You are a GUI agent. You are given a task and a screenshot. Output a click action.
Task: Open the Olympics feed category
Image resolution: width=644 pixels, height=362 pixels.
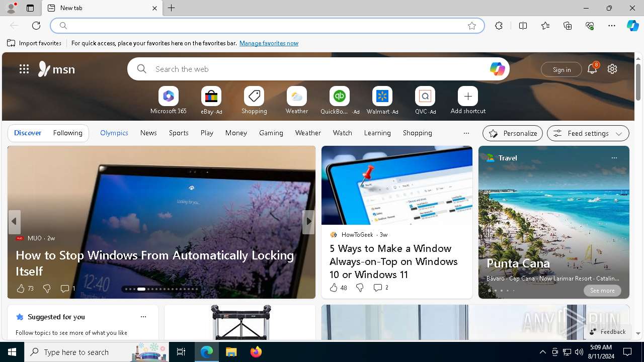114,133
